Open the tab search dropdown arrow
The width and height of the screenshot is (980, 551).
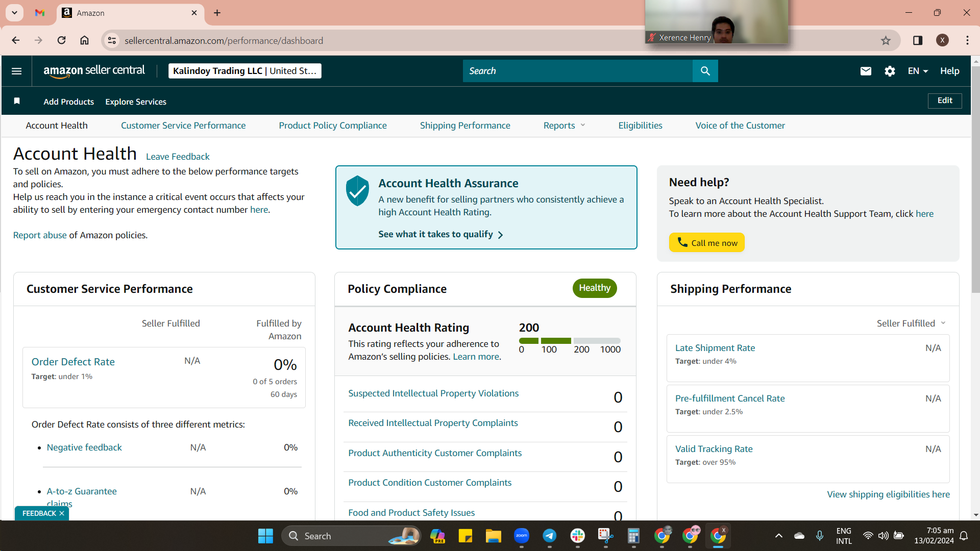(15, 13)
